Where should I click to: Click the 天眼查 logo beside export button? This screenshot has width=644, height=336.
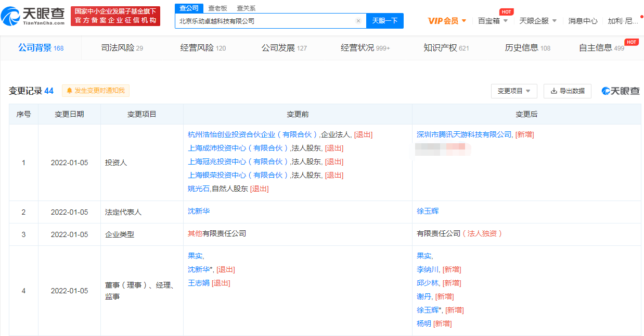click(621, 91)
